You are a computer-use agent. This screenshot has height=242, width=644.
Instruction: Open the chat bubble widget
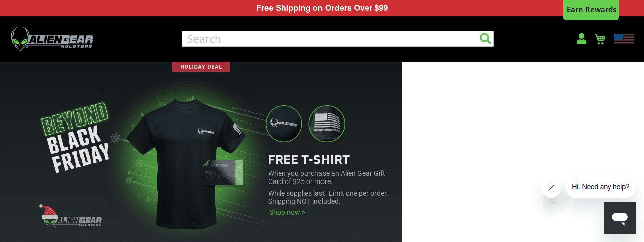[620, 218]
